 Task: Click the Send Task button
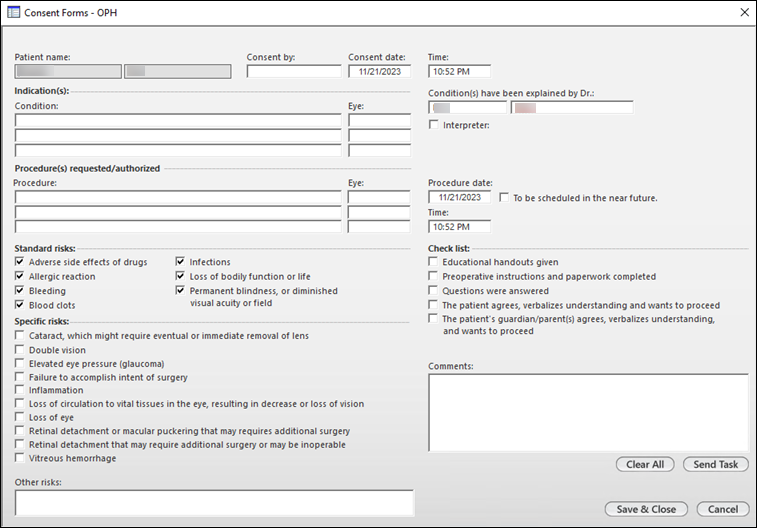[x=715, y=464]
